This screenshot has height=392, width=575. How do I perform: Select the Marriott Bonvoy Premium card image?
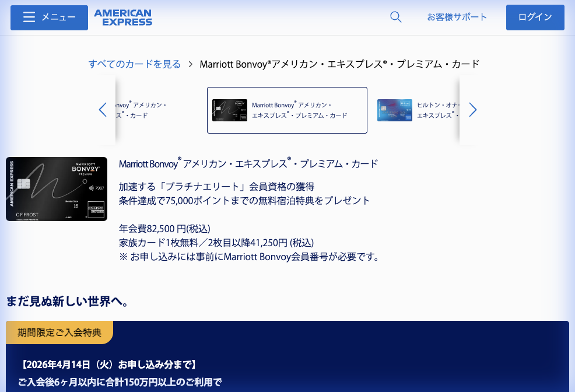pos(230,110)
